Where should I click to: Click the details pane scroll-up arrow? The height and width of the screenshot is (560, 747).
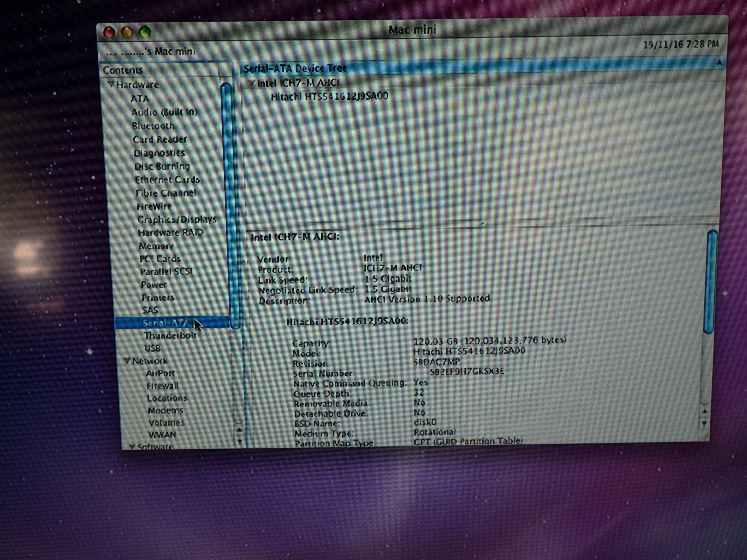pos(705,411)
